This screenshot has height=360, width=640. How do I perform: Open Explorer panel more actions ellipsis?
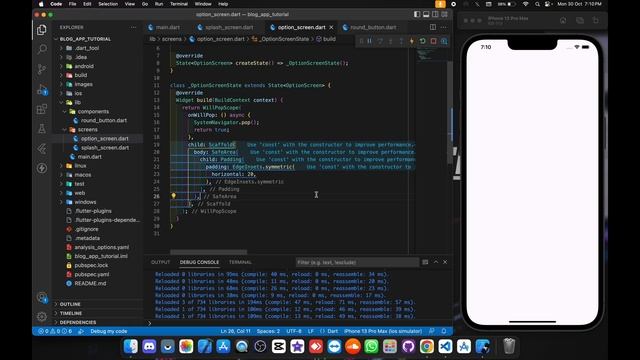click(133, 27)
